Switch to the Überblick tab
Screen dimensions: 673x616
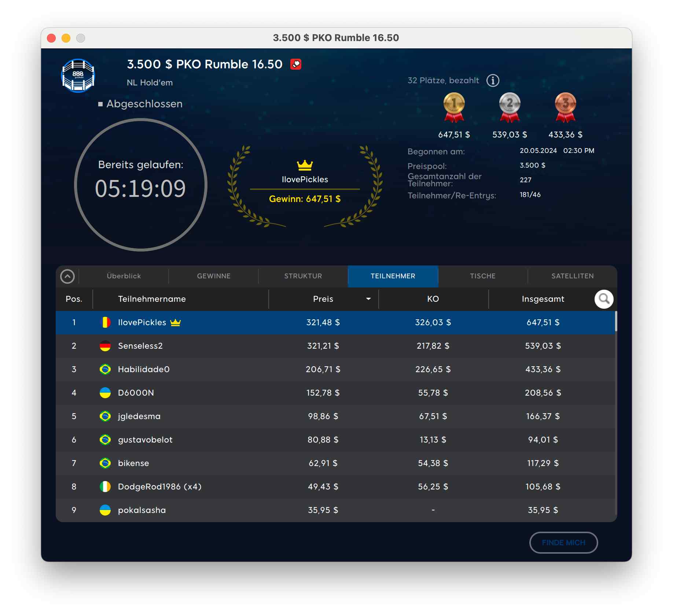tap(124, 276)
